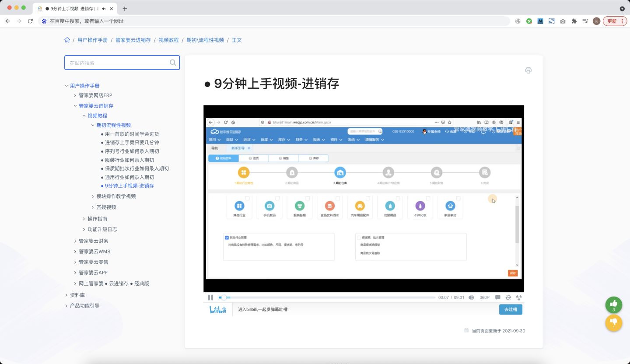
Task: Click the video progress bar slider
Action: tap(327, 297)
